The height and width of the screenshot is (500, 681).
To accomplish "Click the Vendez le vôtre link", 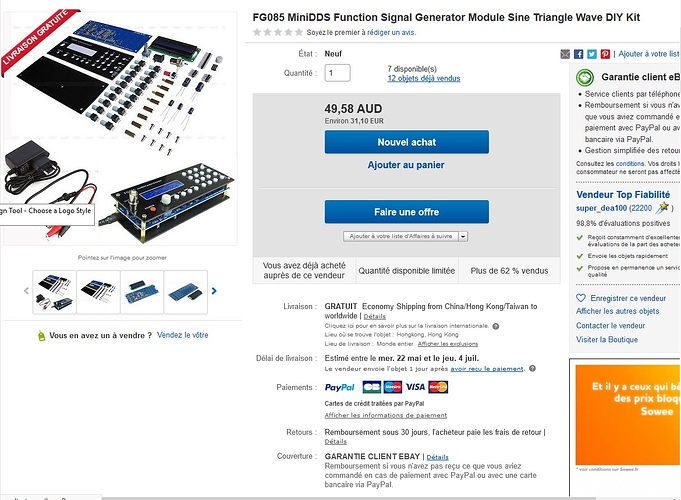I will point(182,335).
